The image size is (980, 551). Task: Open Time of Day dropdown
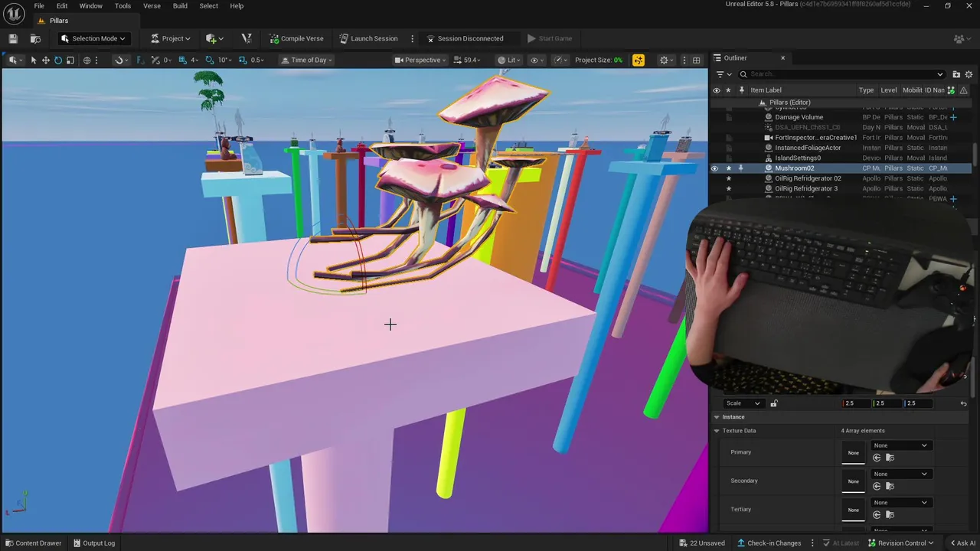(x=307, y=60)
